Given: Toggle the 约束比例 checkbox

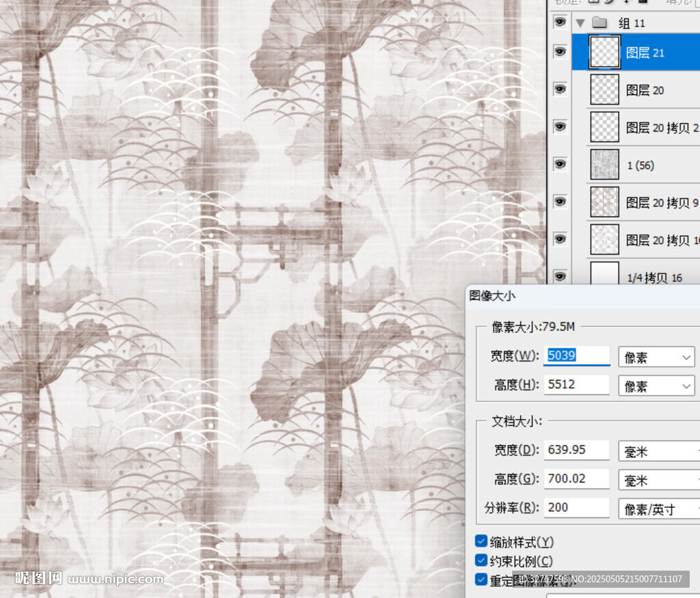Looking at the screenshot, I should click(481, 561).
